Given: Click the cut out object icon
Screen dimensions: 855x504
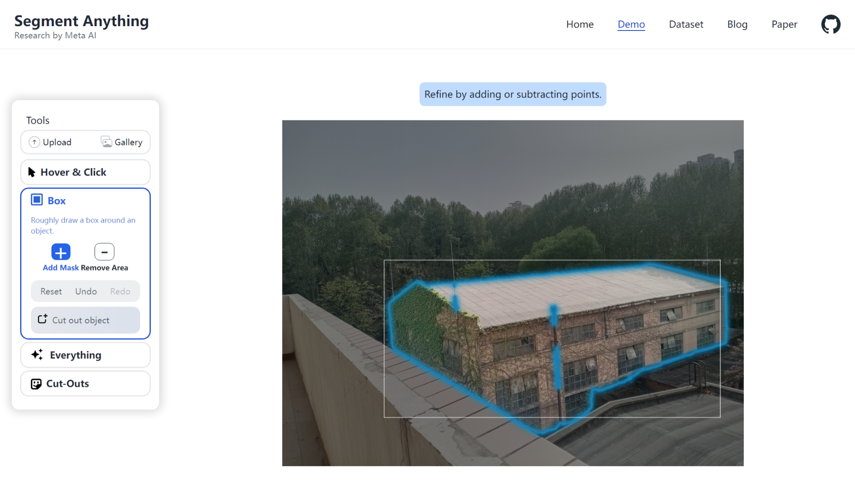Looking at the screenshot, I should coord(42,319).
